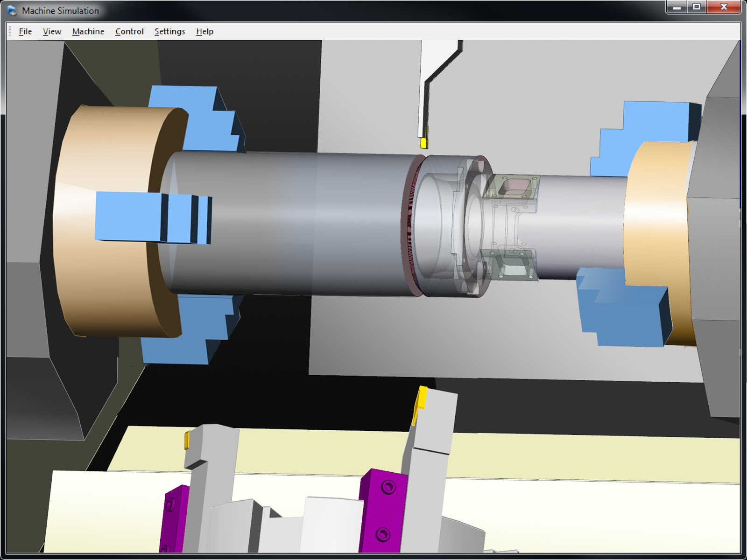Open the Settings menu
Viewport: 747px width, 560px height.
[x=169, y=31]
